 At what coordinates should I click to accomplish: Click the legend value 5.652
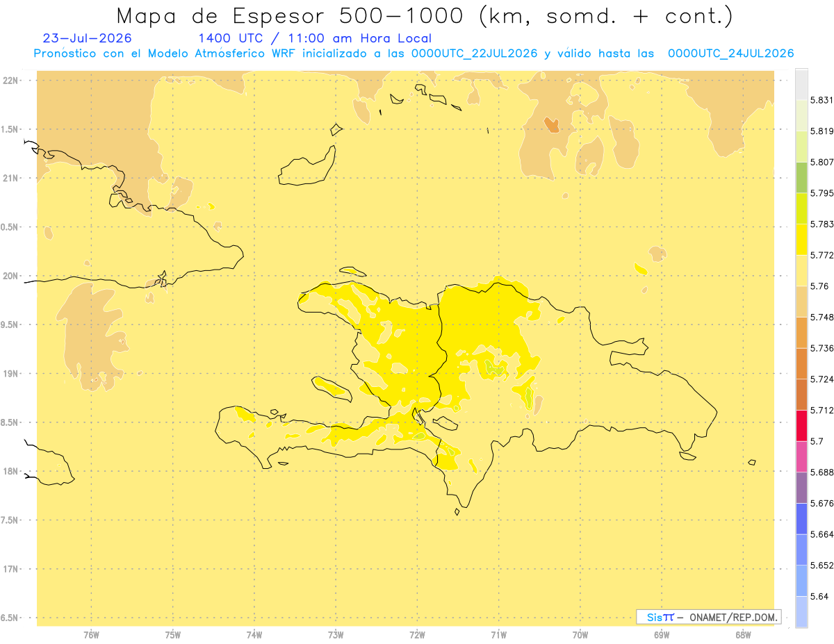(x=822, y=565)
